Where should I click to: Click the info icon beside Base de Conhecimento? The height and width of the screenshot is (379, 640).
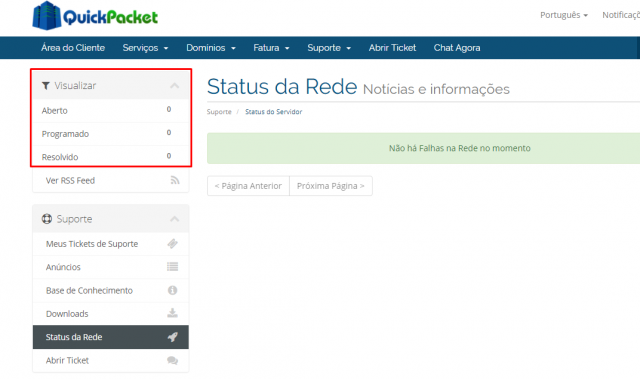click(x=173, y=290)
